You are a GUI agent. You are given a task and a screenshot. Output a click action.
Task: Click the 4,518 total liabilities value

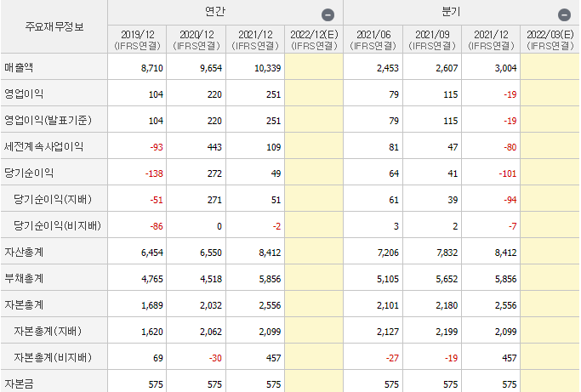point(211,279)
